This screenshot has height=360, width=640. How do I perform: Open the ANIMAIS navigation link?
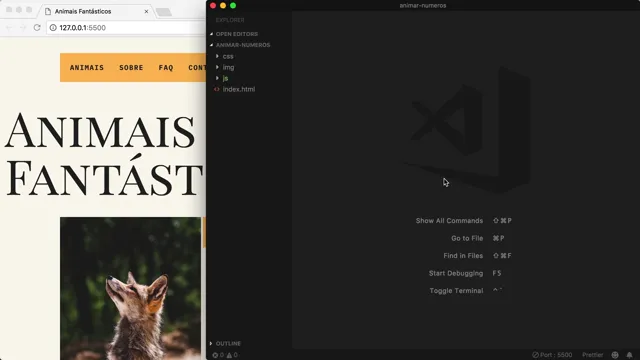pos(87,67)
